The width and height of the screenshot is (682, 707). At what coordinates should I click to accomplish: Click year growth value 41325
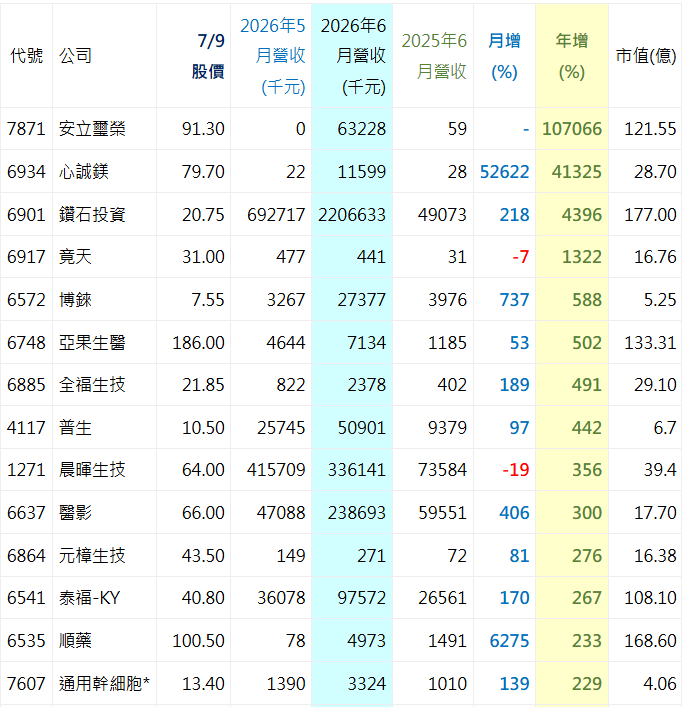tap(577, 172)
